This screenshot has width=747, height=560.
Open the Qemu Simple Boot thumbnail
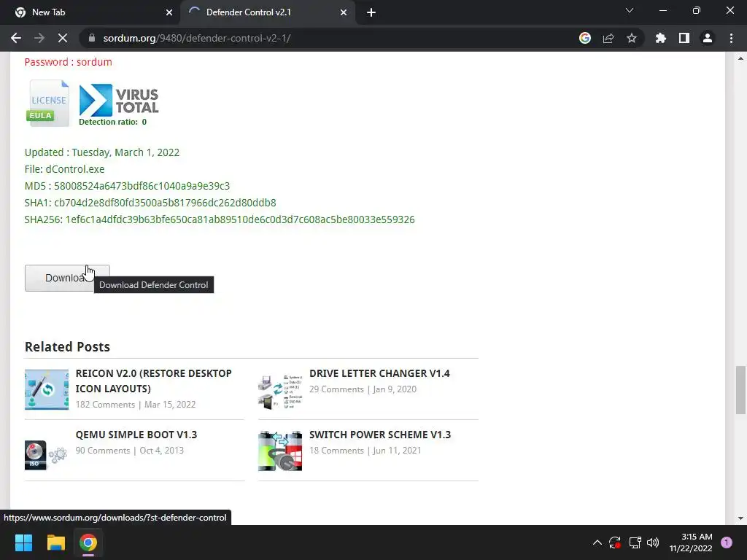(46, 455)
